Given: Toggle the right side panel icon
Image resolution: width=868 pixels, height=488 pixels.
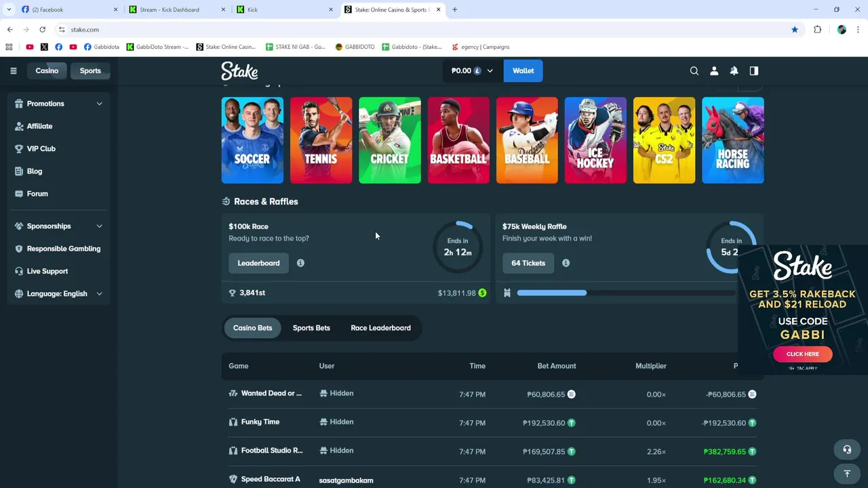Looking at the screenshot, I should pyautogui.click(x=753, y=70).
